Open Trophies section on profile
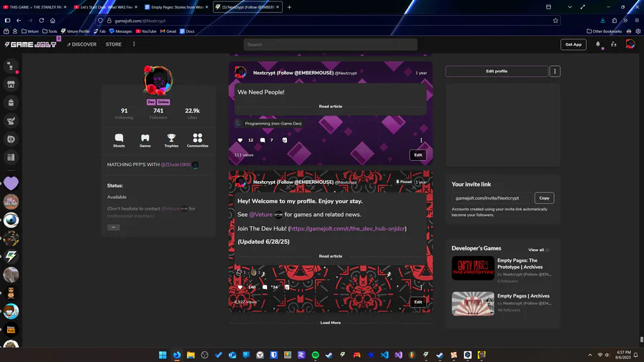This screenshot has width=644, height=362. pos(171,140)
